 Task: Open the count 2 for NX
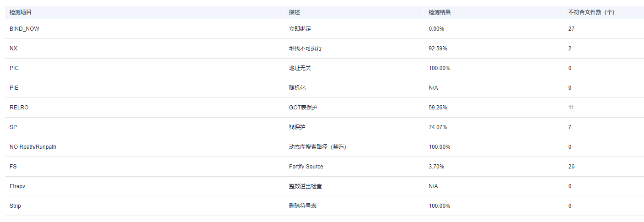click(570, 49)
